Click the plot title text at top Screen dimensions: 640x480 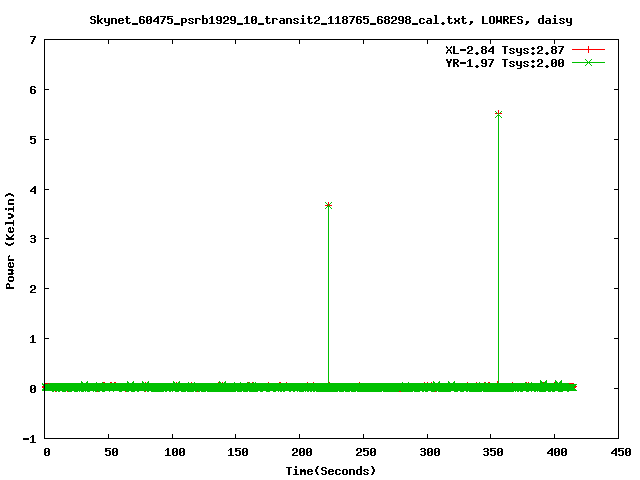point(331,20)
